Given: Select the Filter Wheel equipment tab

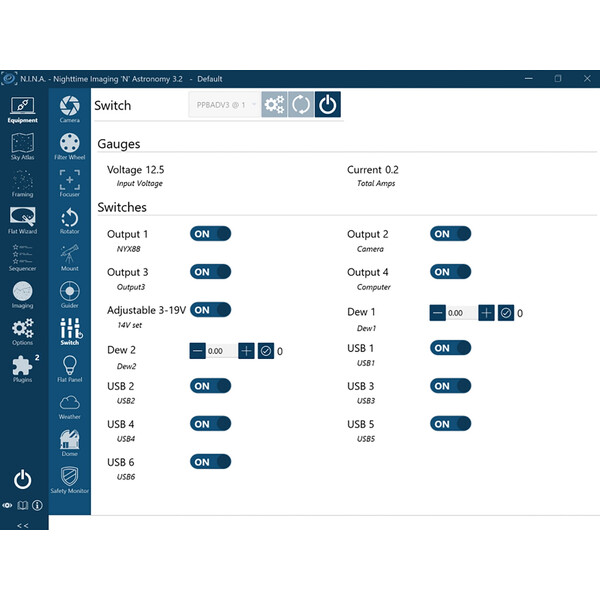Looking at the screenshot, I should pyautogui.click(x=70, y=147).
